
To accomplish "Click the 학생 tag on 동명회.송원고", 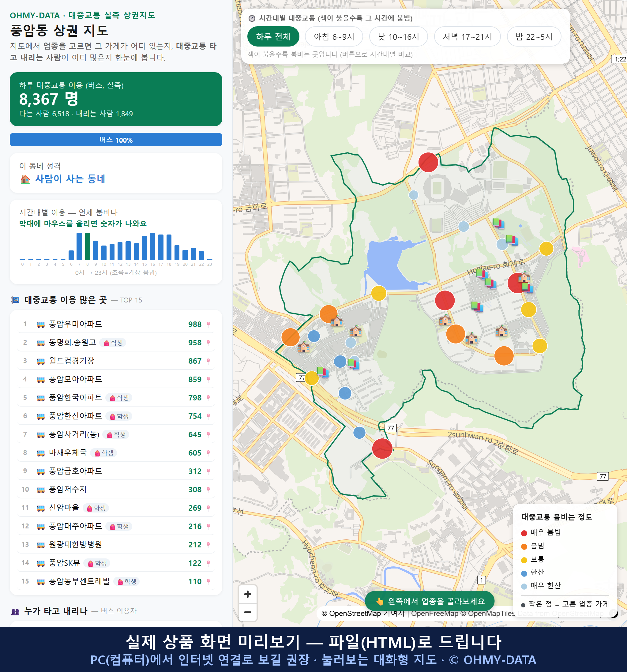I will click(113, 342).
